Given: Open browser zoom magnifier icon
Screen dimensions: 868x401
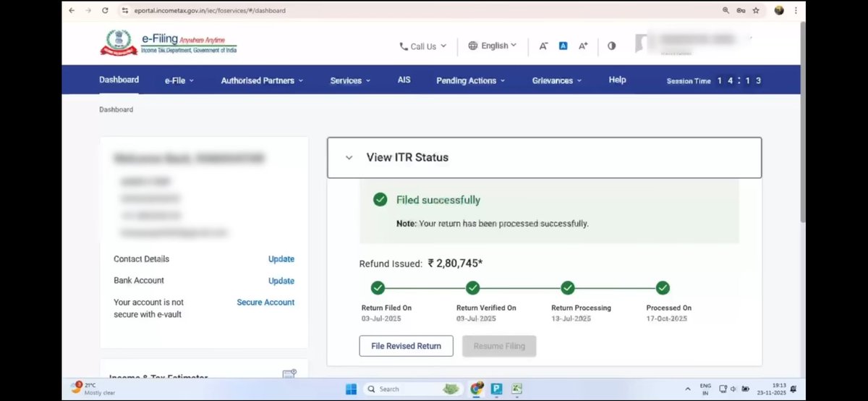Looking at the screenshot, I should pos(726,11).
